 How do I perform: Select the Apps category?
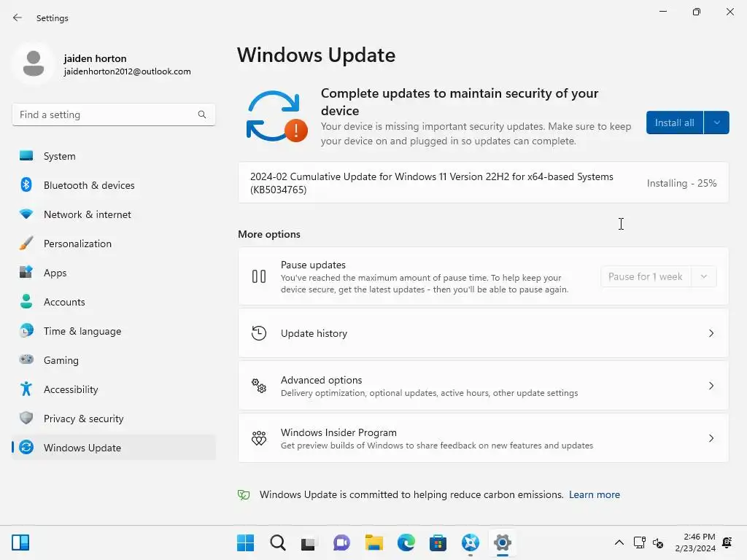click(114, 273)
